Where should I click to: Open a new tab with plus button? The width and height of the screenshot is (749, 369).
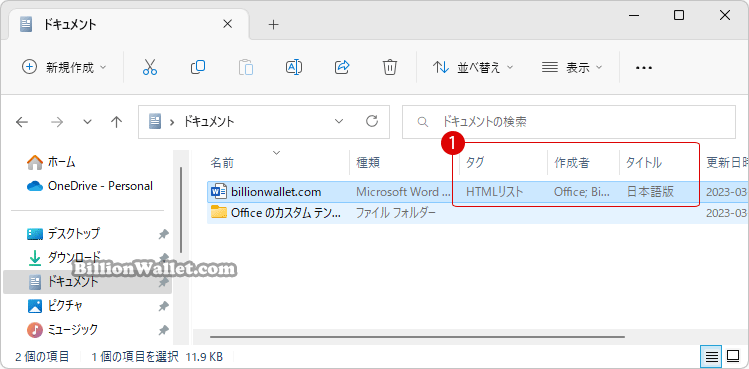[273, 24]
